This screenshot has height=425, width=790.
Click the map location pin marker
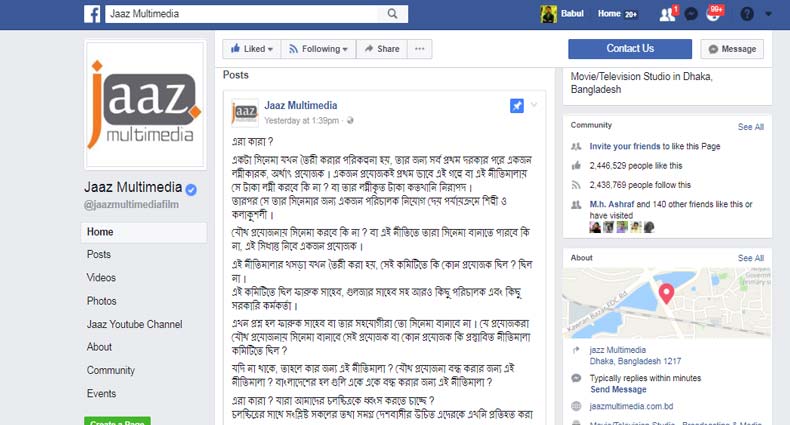pos(666,294)
